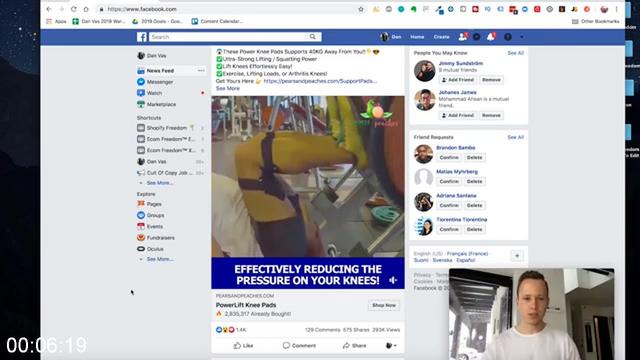This screenshot has height=360, width=640.
Task: Open the browser home icon
Action: pyautogui.click(x=86, y=9)
